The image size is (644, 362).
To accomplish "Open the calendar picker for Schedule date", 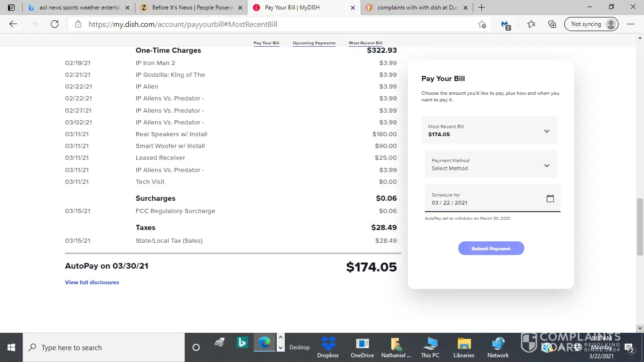I will click(x=550, y=198).
